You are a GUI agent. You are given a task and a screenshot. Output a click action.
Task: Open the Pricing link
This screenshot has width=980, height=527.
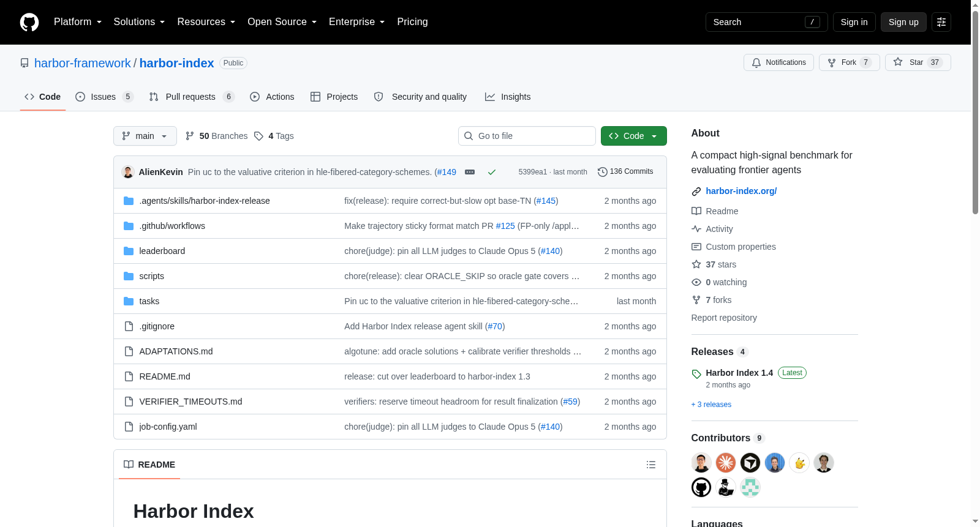(x=412, y=22)
